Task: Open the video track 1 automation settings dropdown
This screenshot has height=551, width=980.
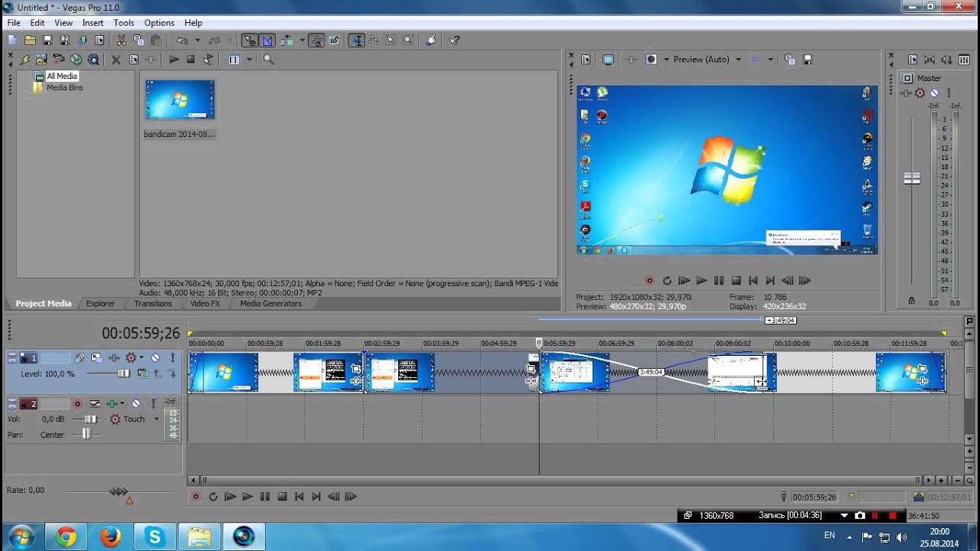Action: pyautogui.click(x=141, y=357)
